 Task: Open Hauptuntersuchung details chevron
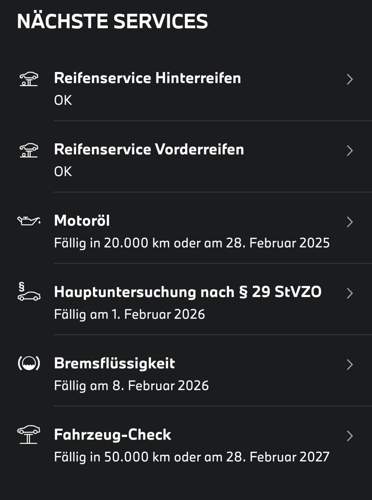click(x=349, y=294)
